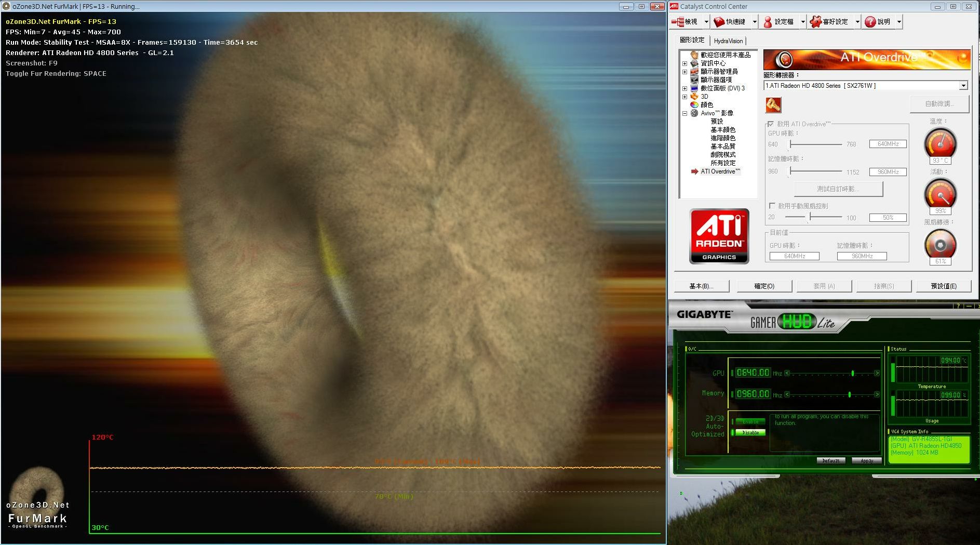Click the Overdrive unlock key icon

(773, 105)
